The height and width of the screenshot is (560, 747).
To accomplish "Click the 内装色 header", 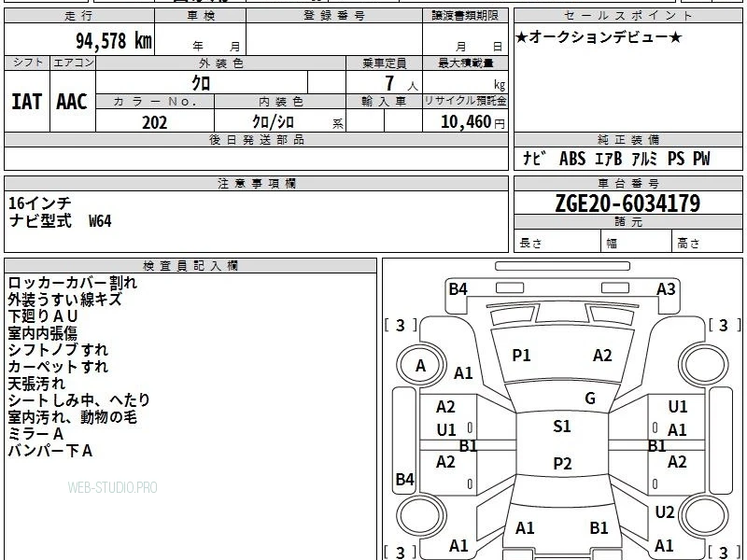I will pyautogui.click(x=280, y=102).
